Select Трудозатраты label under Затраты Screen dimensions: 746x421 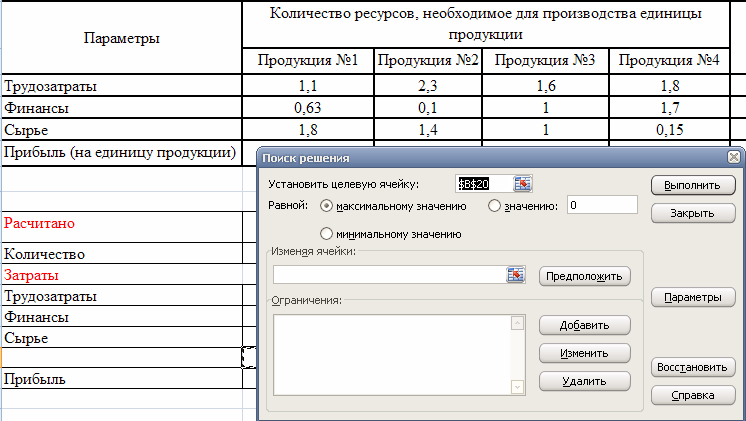pos(122,295)
